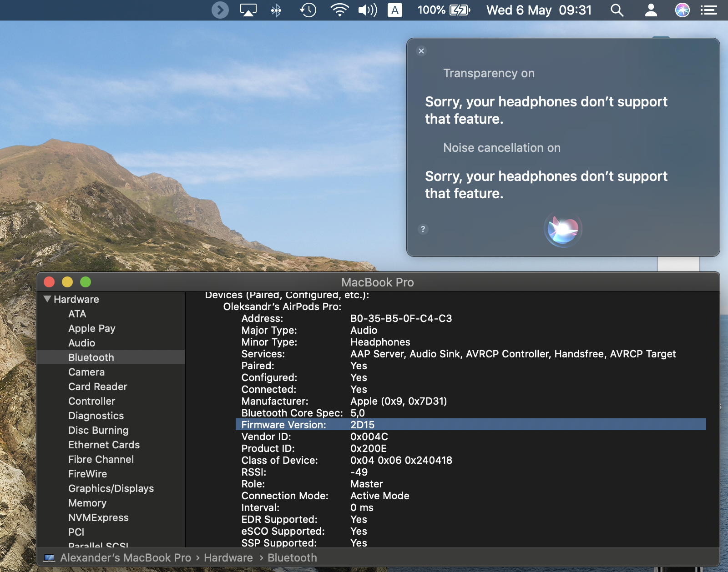Collapse the Hardware section triangle
The height and width of the screenshot is (572, 728).
[47, 299]
